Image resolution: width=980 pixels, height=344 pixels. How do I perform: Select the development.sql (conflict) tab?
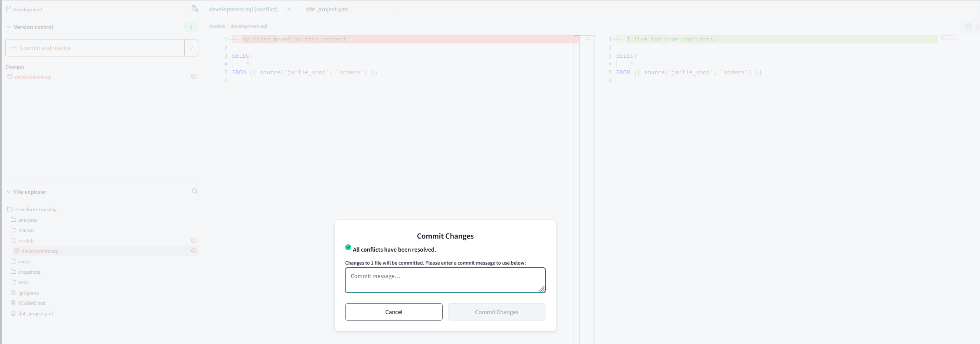click(243, 9)
